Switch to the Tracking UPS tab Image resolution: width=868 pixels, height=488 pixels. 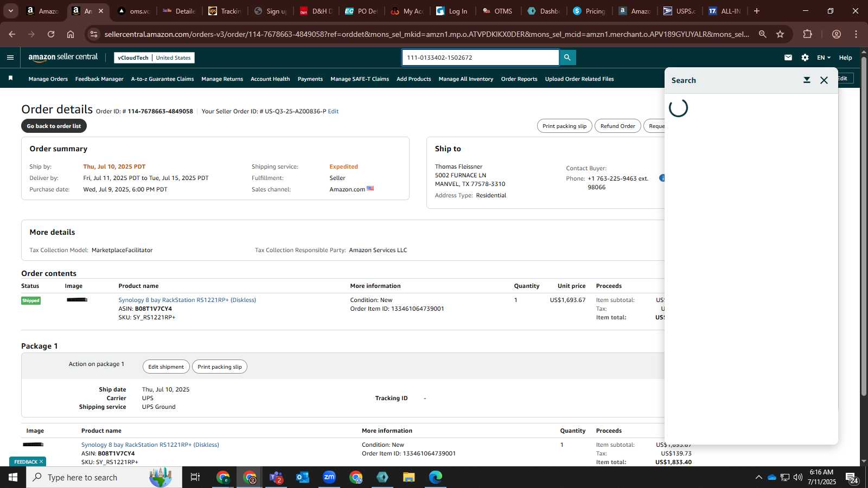[225, 11]
